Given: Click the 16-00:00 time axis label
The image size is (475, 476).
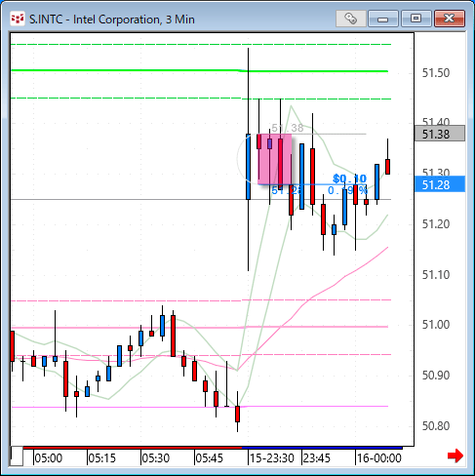Looking at the screenshot, I should [379, 458].
